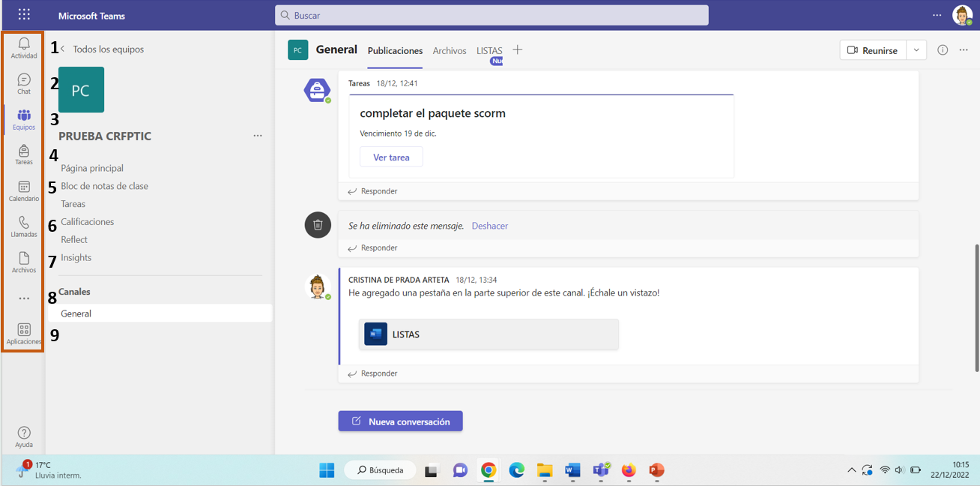The height and width of the screenshot is (486, 980).
Task: Reply to Cristina de Prada's post
Action: click(372, 373)
